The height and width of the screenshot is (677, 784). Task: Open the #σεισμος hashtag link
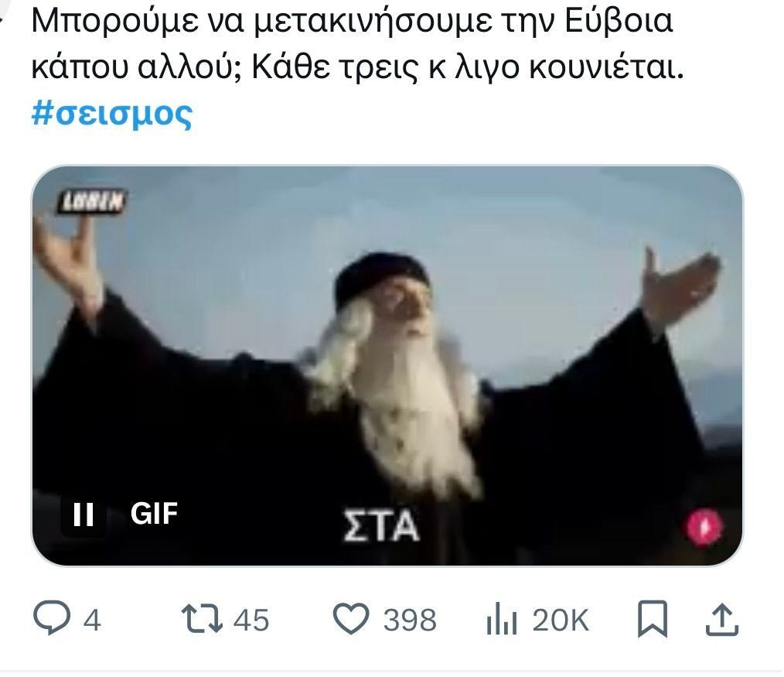coord(111,114)
